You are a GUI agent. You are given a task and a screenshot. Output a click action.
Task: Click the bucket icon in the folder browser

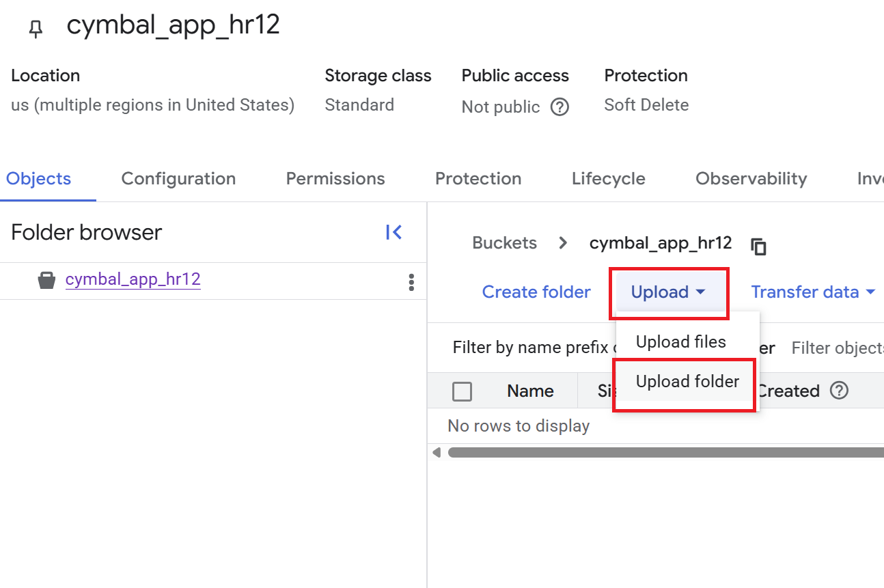[46, 280]
